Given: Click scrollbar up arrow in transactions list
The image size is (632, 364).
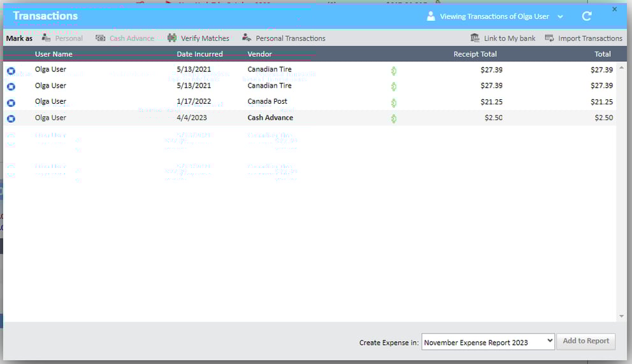Looking at the screenshot, I should tap(622, 67).
